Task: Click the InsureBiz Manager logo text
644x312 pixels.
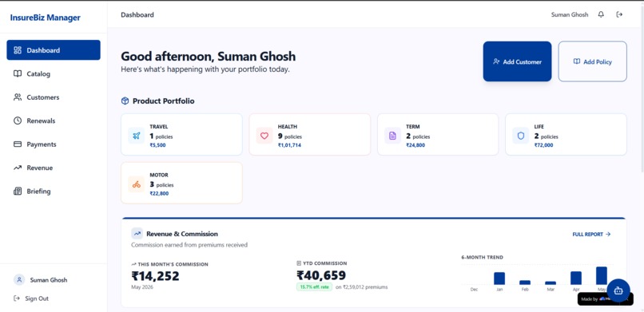Action: click(x=46, y=18)
